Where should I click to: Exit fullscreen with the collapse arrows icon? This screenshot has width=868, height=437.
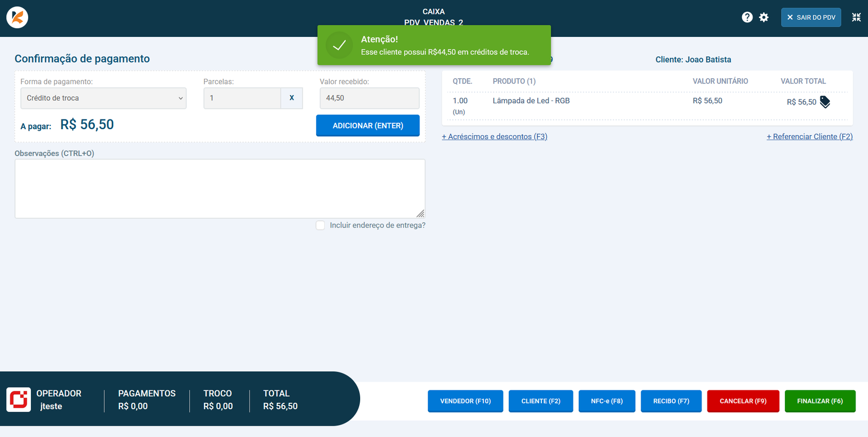click(856, 17)
